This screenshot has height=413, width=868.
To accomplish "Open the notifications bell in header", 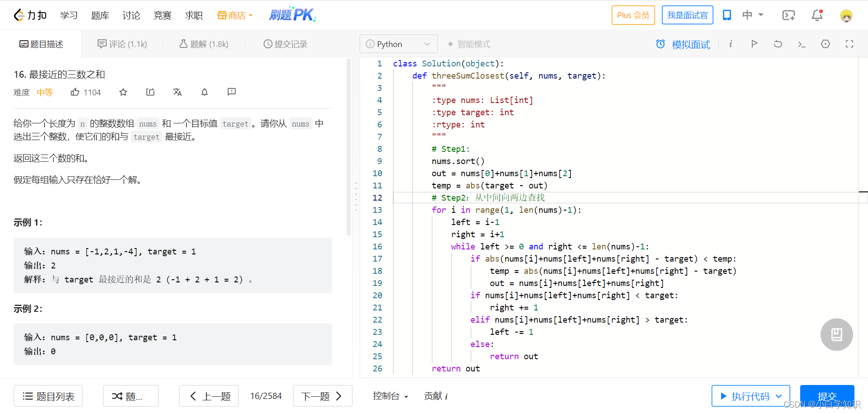I will 817,15.
